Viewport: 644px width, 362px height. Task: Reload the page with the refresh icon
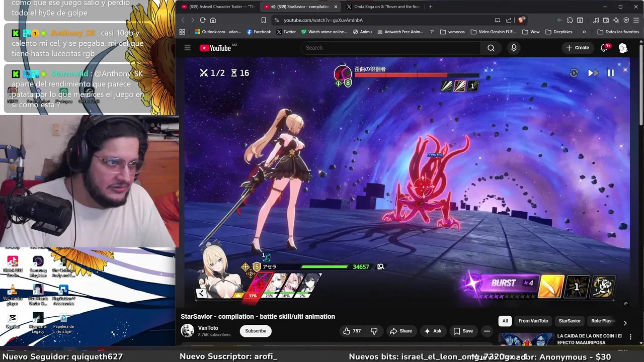[x=203, y=20]
